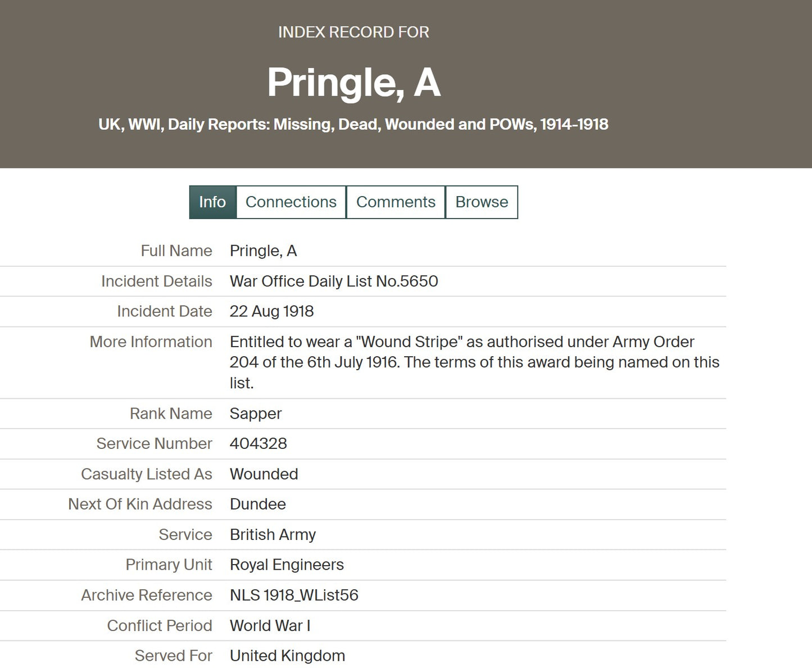Click War Office Daily List No.5650 text
The image size is (812, 668).
[x=334, y=281]
